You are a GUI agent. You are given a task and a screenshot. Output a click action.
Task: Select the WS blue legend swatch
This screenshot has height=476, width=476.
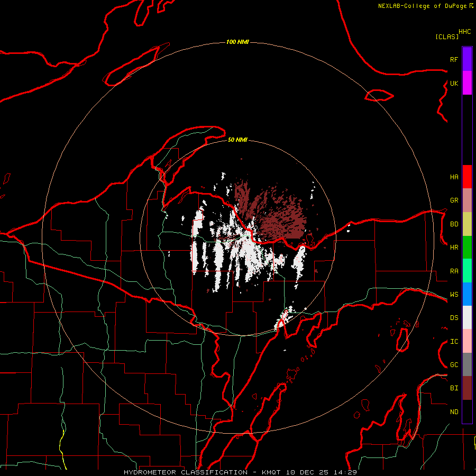pos(467,294)
